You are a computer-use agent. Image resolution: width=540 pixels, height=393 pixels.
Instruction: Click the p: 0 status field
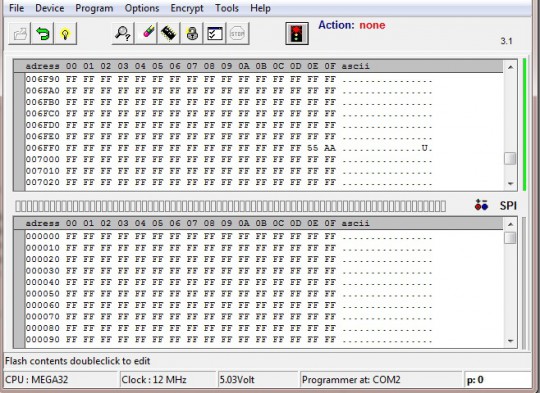(498, 380)
